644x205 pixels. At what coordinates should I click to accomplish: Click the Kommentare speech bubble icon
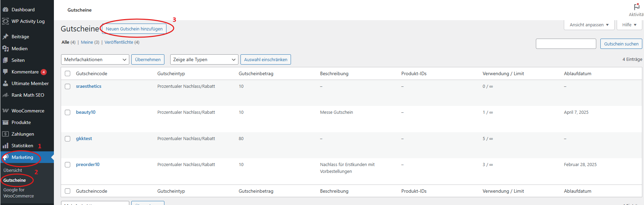tap(5, 72)
